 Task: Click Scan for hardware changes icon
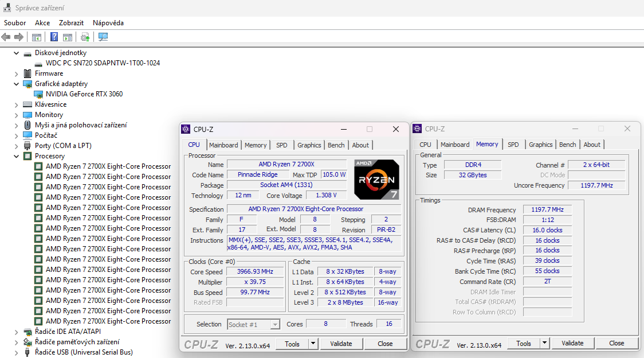(103, 37)
